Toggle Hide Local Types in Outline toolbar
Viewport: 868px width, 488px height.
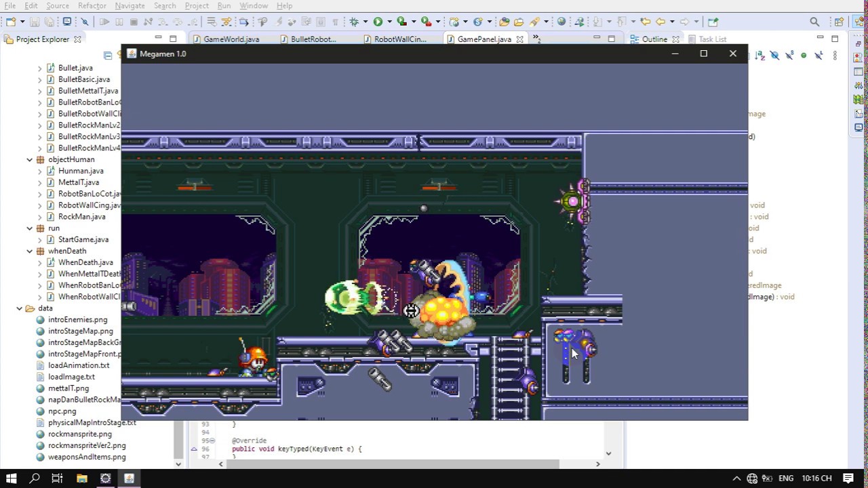pyautogui.click(x=818, y=56)
